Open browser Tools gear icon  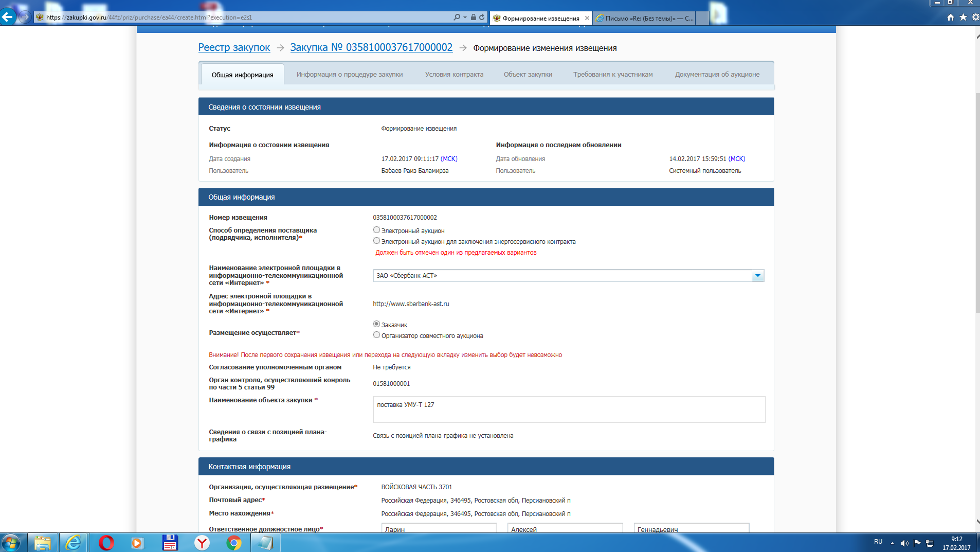pos(975,17)
